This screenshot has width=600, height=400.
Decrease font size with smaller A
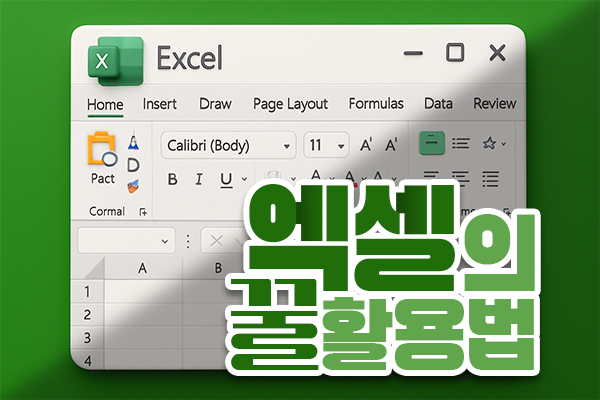[x=391, y=145]
